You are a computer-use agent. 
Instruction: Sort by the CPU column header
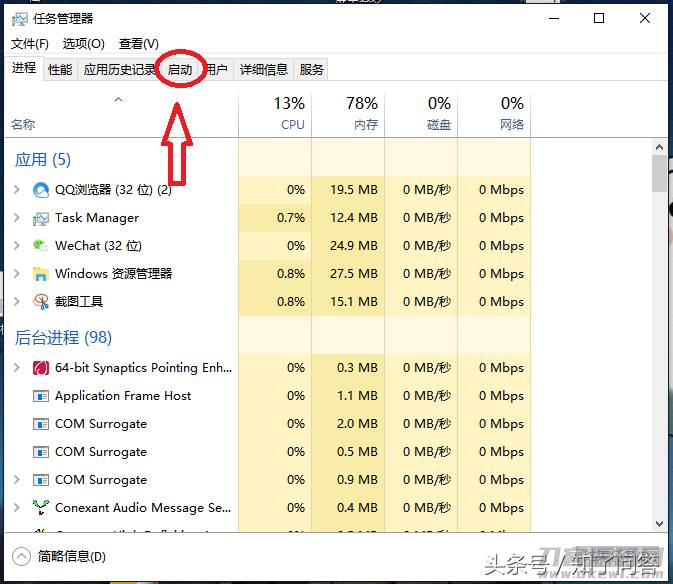(275, 115)
